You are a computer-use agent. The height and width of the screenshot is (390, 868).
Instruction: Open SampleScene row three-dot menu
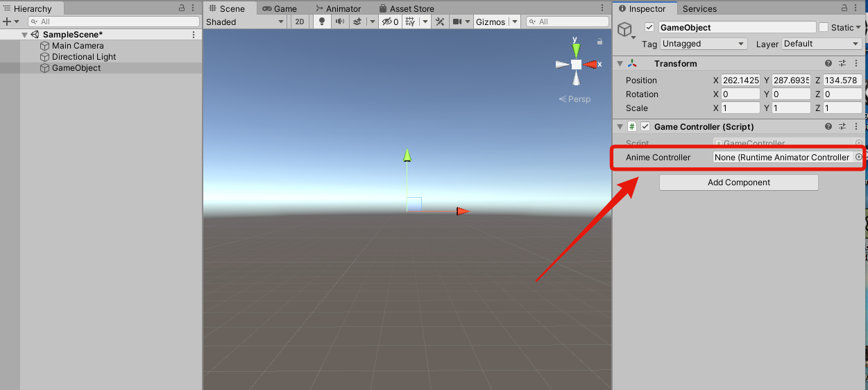click(x=194, y=35)
